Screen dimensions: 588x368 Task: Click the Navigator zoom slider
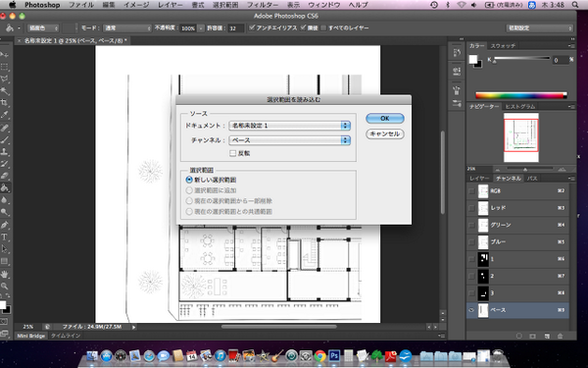point(525,170)
